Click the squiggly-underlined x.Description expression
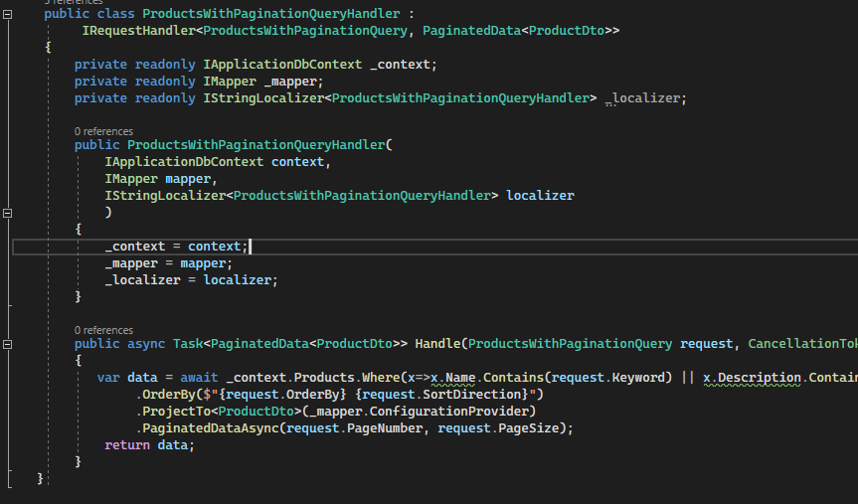 [x=752, y=378]
